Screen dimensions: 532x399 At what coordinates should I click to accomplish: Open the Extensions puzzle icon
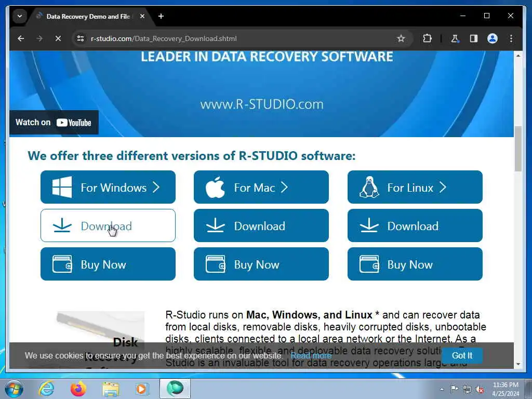tap(427, 38)
